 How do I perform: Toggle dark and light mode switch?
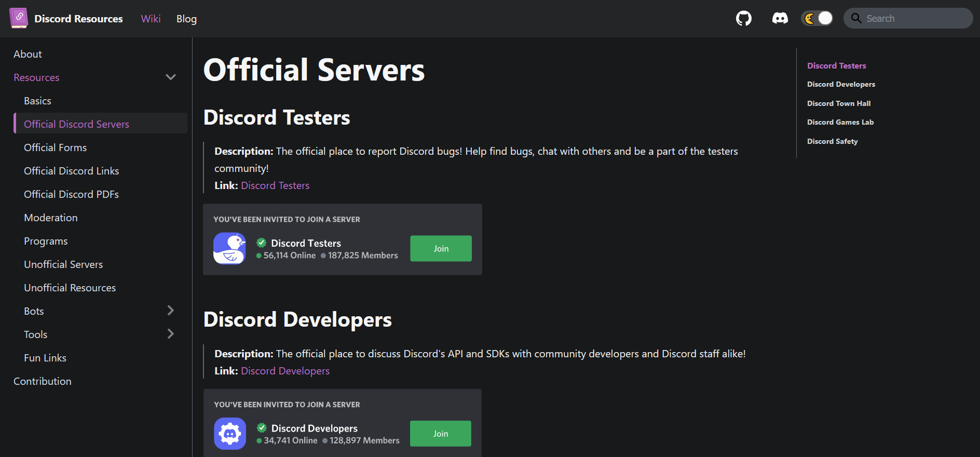pos(817,19)
